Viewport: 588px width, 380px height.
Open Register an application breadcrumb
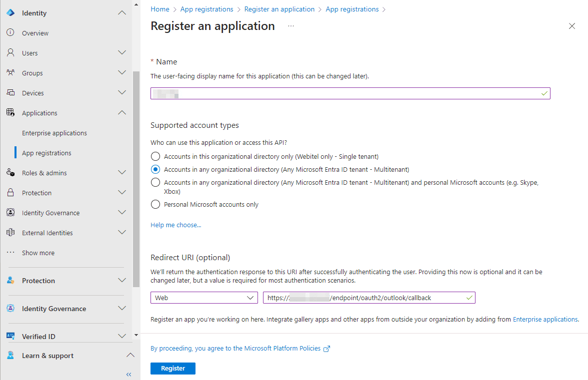coord(279,9)
